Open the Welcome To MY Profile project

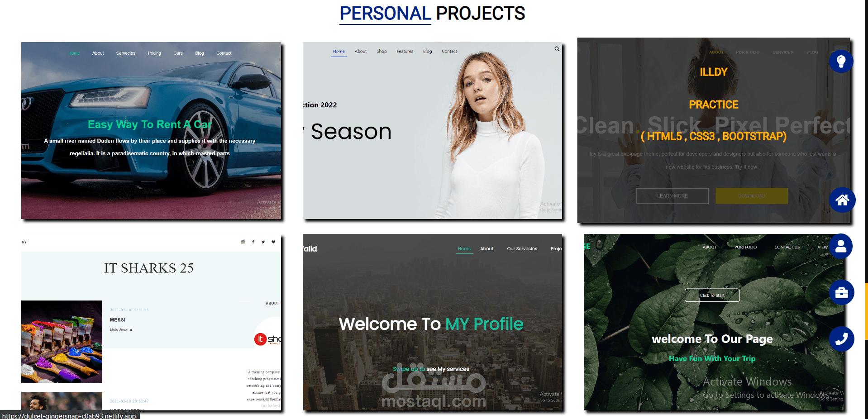click(432, 322)
